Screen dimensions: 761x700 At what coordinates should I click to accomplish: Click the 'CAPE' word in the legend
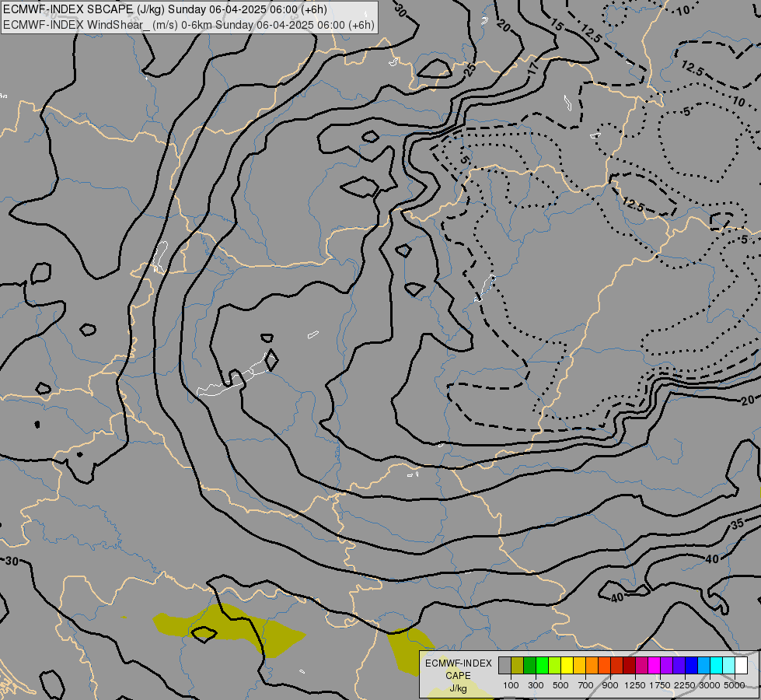[458, 676]
